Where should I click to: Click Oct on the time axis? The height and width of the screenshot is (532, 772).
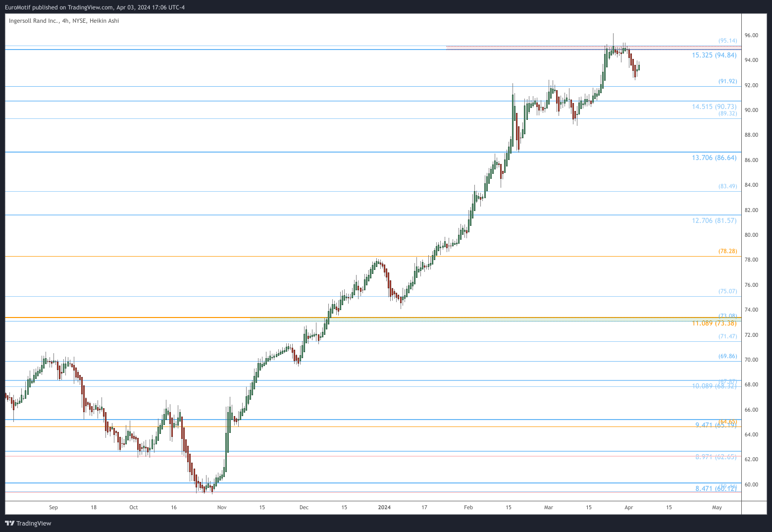(x=133, y=507)
